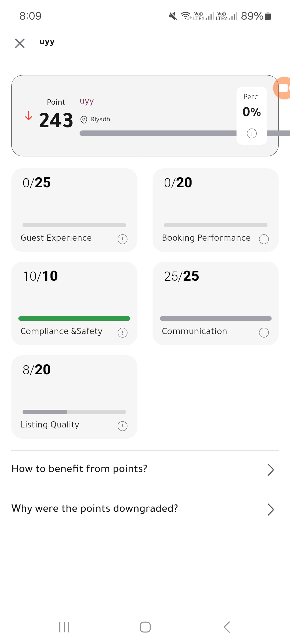Select the Communication 25/25 card
This screenshot has height=644, width=290.
point(216,303)
